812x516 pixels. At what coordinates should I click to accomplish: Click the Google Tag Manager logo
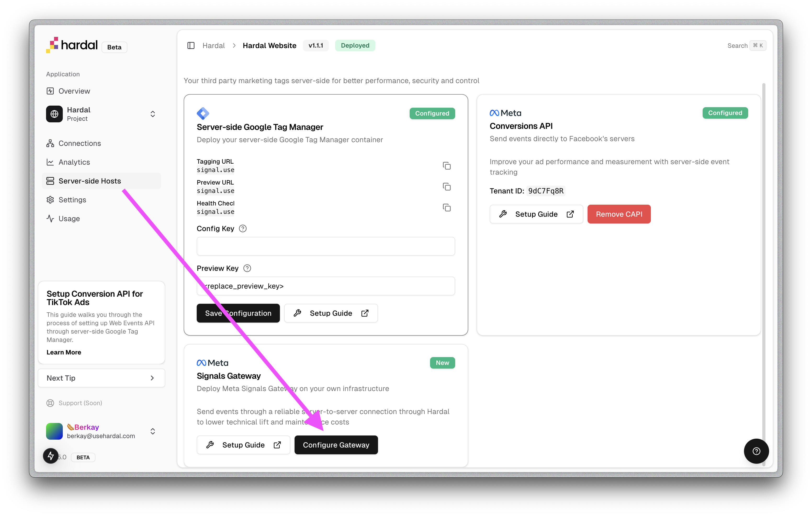203,113
